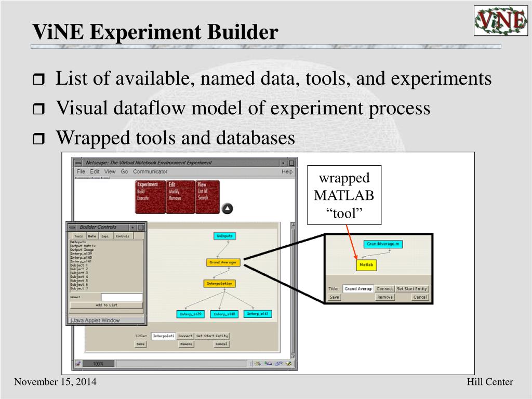Open the Edit menu in Netscape menu bar

tap(95, 171)
